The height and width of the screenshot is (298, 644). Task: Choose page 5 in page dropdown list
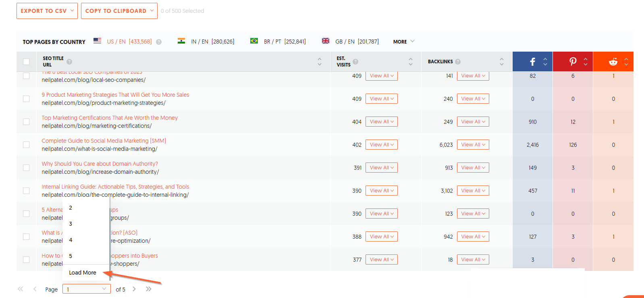pyautogui.click(x=86, y=256)
